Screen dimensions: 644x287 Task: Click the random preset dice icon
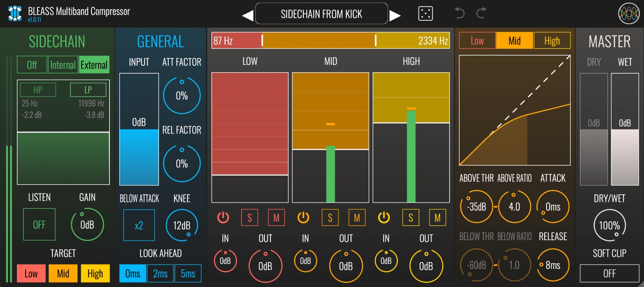(x=425, y=14)
